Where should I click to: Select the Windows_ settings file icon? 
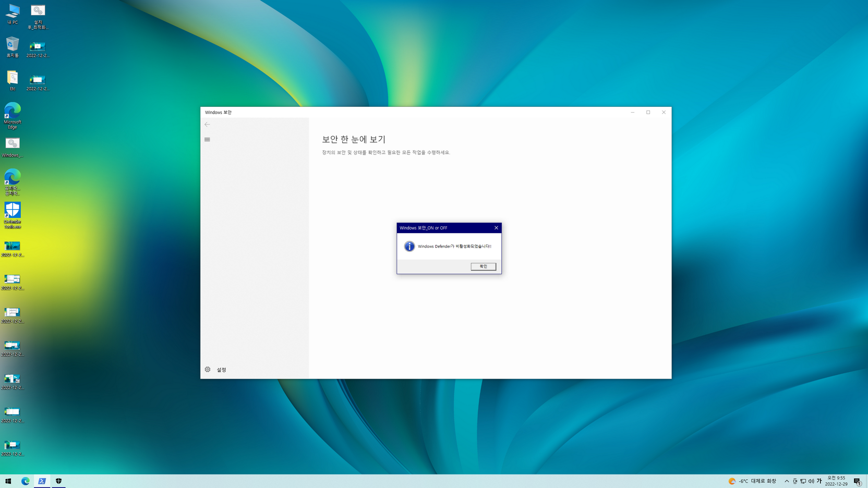[x=13, y=148]
